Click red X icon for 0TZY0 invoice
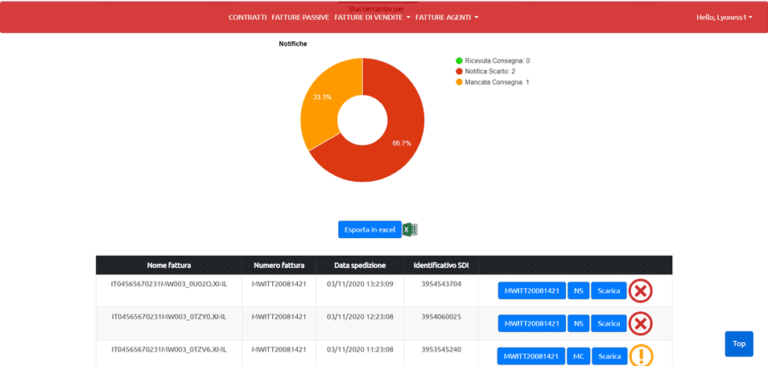The image size is (768, 366). pyautogui.click(x=641, y=324)
